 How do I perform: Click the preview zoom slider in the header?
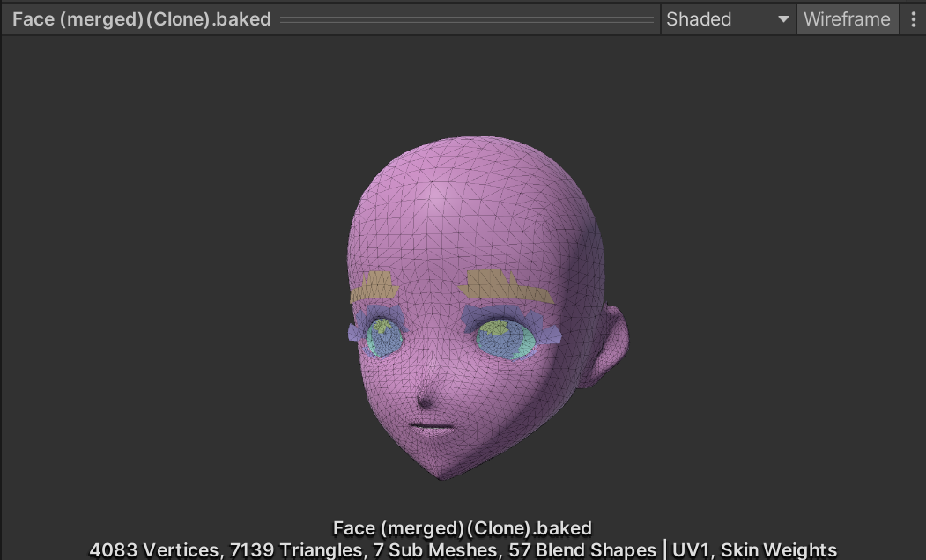467,18
